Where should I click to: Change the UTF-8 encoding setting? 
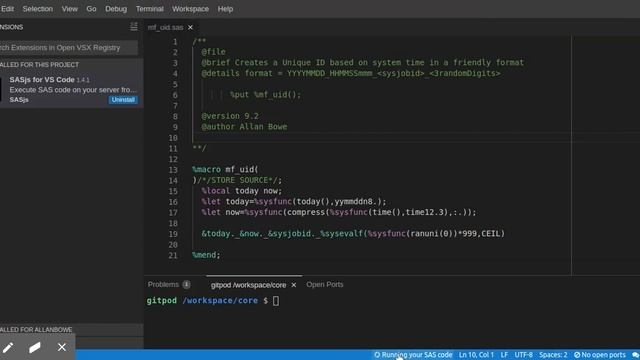(x=523, y=355)
